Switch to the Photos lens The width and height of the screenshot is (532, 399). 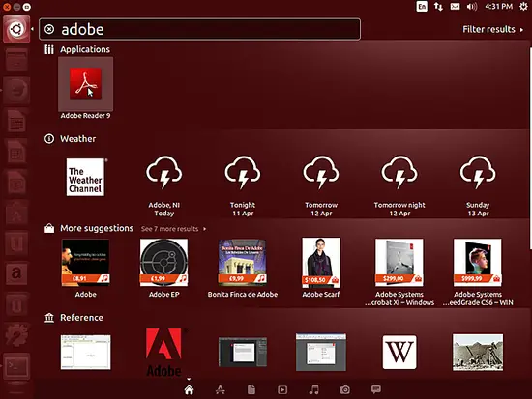[x=345, y=390]
